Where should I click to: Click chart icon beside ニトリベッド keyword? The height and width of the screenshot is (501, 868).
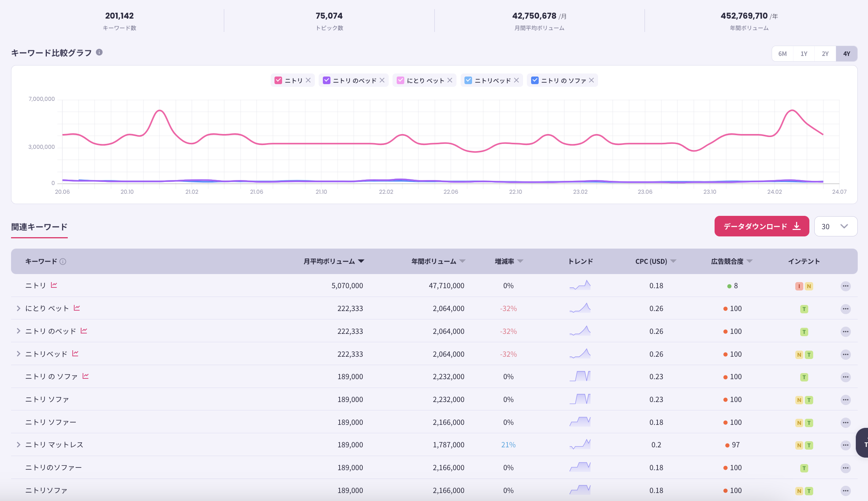tap(75, 354)
